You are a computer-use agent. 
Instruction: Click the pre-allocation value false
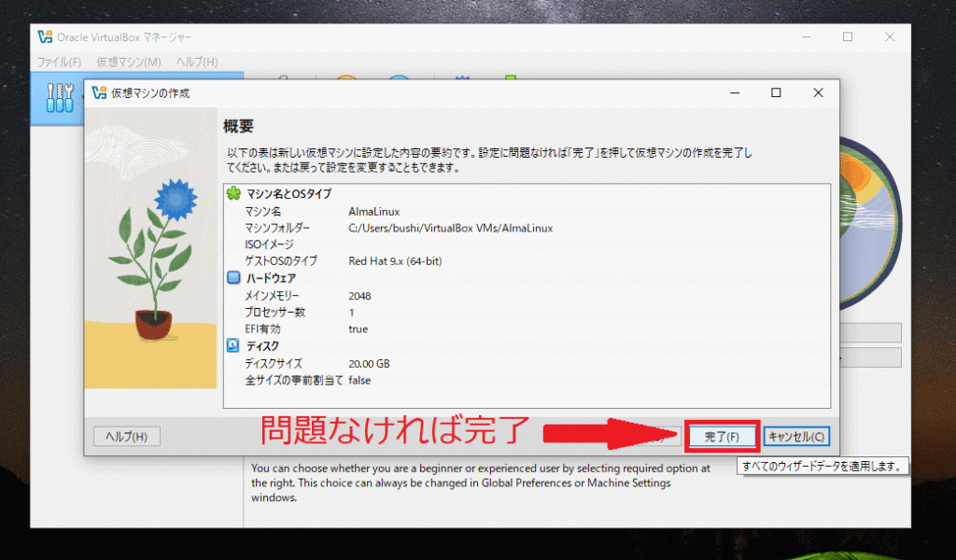tap(359, 380)
